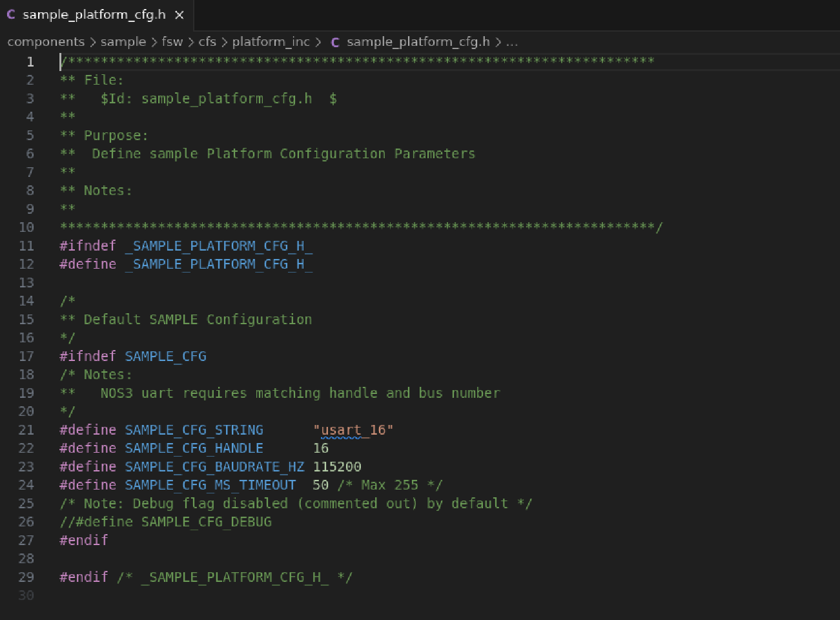This screenshot has width=840, height=620.
Task: Click the '** Purpose:' comment line
Action: click(x=104, y=136)
